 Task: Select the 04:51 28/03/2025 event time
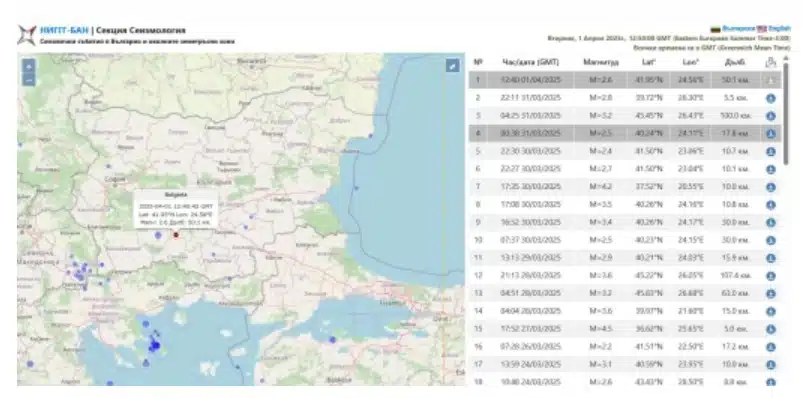531,293
